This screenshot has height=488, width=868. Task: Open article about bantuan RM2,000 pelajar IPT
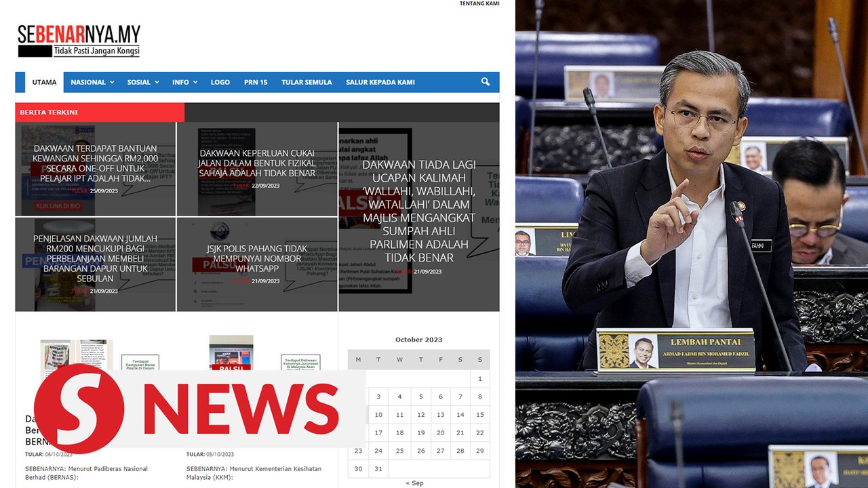95,163
